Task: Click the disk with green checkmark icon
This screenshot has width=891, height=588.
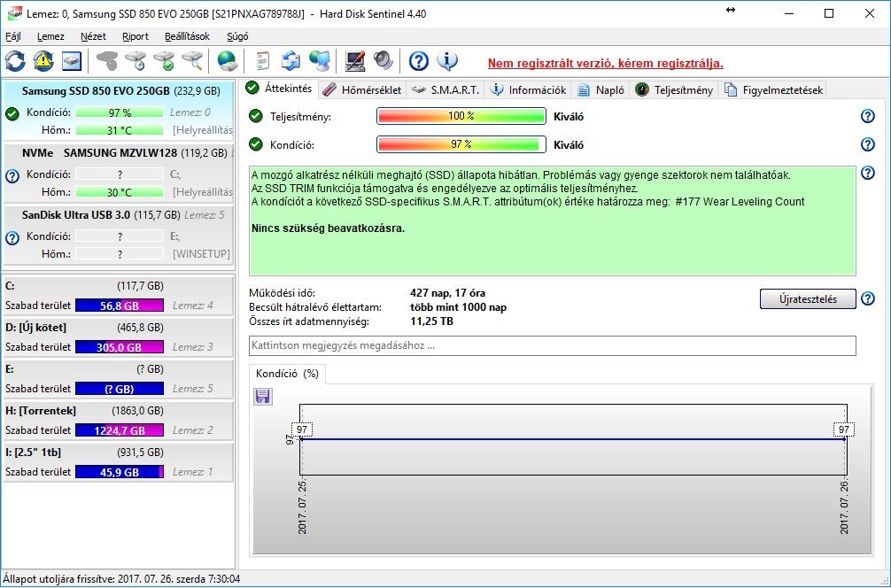Action: tap(164, 61)
